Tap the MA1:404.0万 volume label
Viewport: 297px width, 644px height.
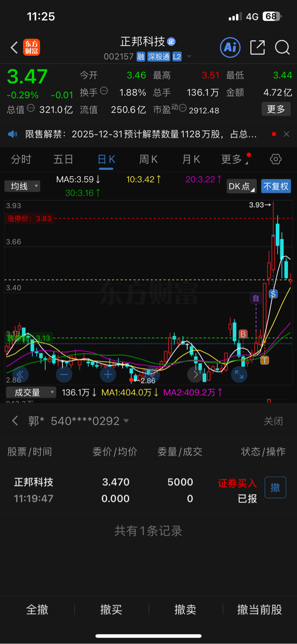130,392
